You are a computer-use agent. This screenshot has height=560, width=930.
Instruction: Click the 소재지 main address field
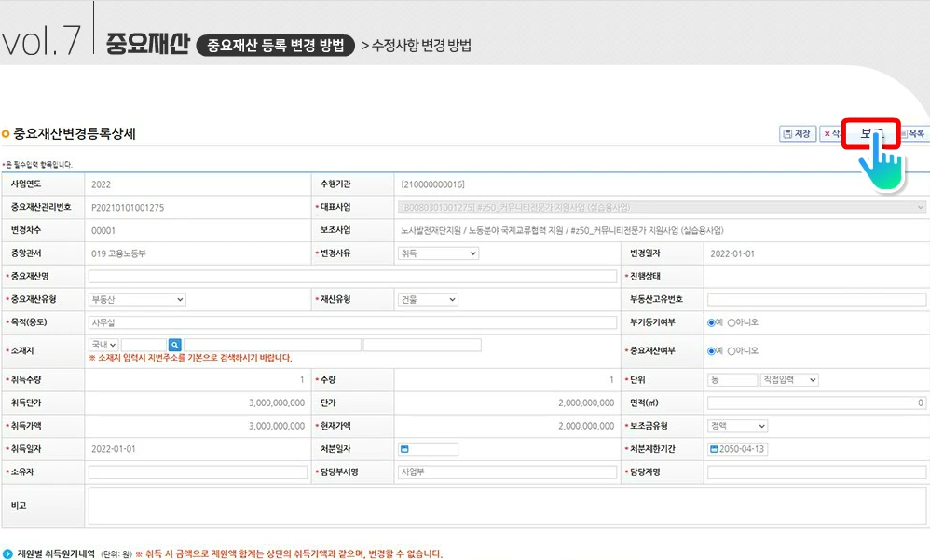tap(272, 345)
